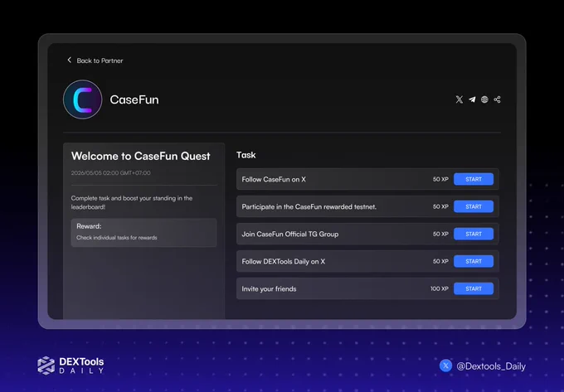Start the 'Follow CaseFun on X' task
564x392 pixels.
pos(474,179)
